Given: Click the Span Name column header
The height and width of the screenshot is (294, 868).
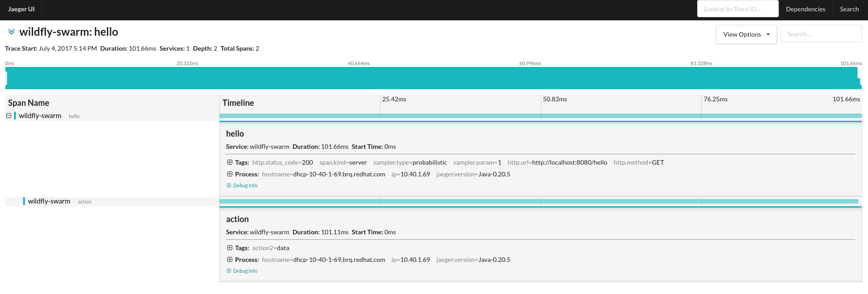Looking at the screenshot, I should (29, 103).
